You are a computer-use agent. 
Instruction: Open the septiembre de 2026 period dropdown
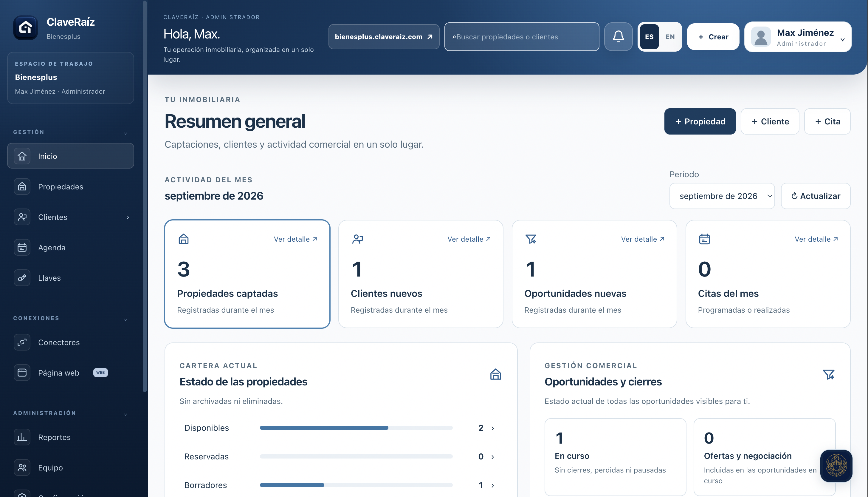722,196
